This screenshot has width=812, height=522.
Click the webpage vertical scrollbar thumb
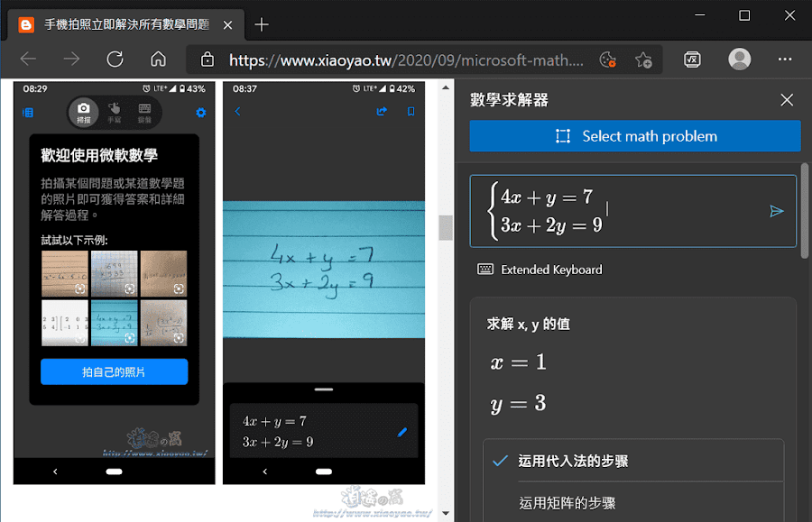pos(446,227)
